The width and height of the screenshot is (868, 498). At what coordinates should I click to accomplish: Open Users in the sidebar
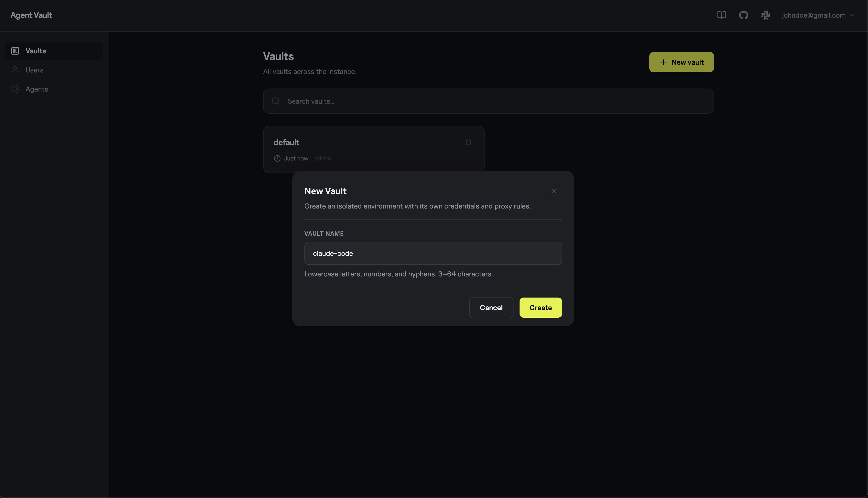[x=53, y=70]
